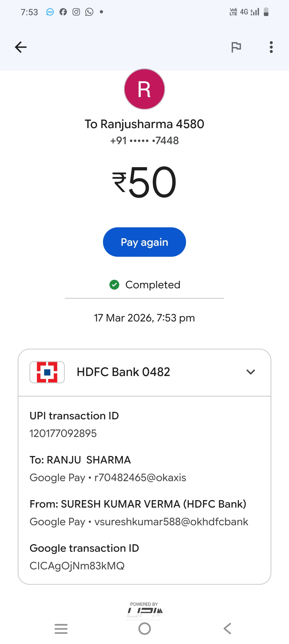Tap the system back chevron in the navigation bar

click(227, 629)
